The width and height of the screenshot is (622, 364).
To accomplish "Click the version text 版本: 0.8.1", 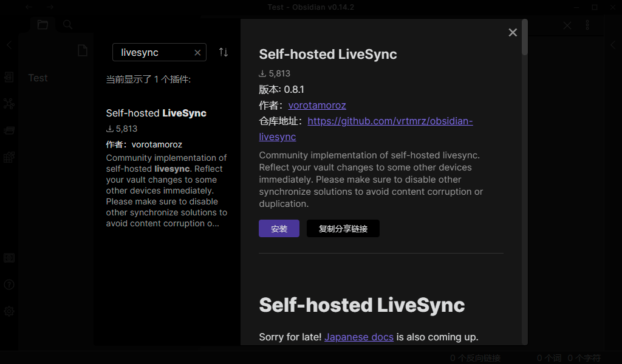I will point(282,90).
